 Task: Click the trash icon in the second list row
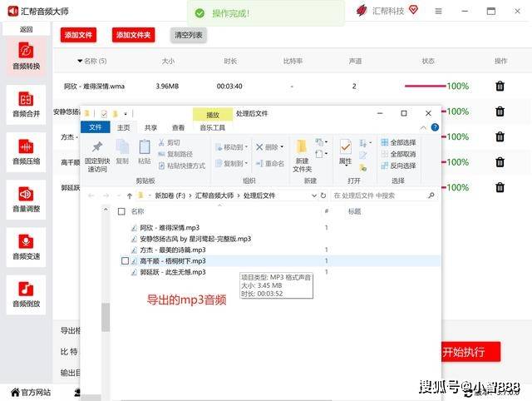pyautogui.click(x=500, y=111)
